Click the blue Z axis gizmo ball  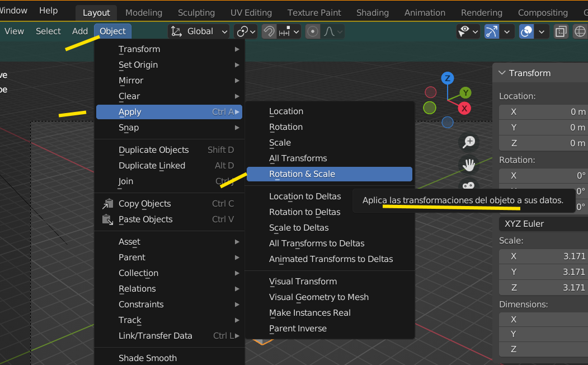(448, 78)
